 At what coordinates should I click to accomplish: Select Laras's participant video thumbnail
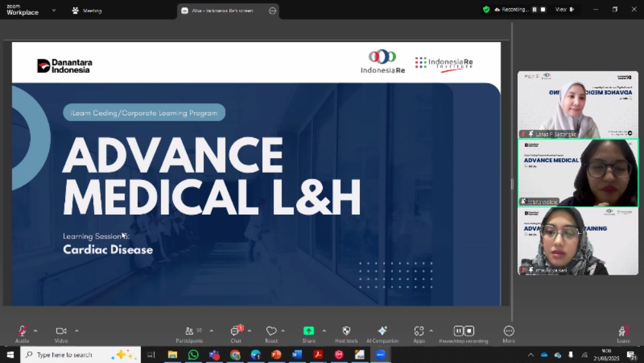[x=578, y=104]
